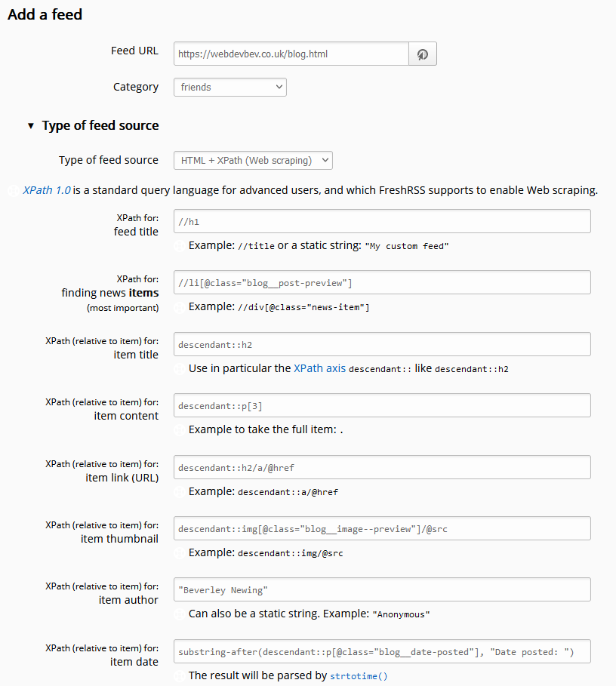Click the fetch icon beside the Feed URL

(423, 54)
